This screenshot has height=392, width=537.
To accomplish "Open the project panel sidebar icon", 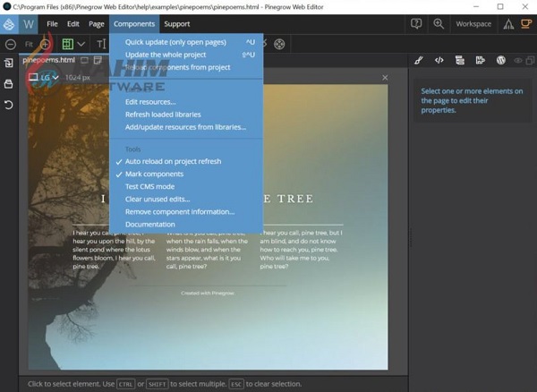I will (9, 63).
